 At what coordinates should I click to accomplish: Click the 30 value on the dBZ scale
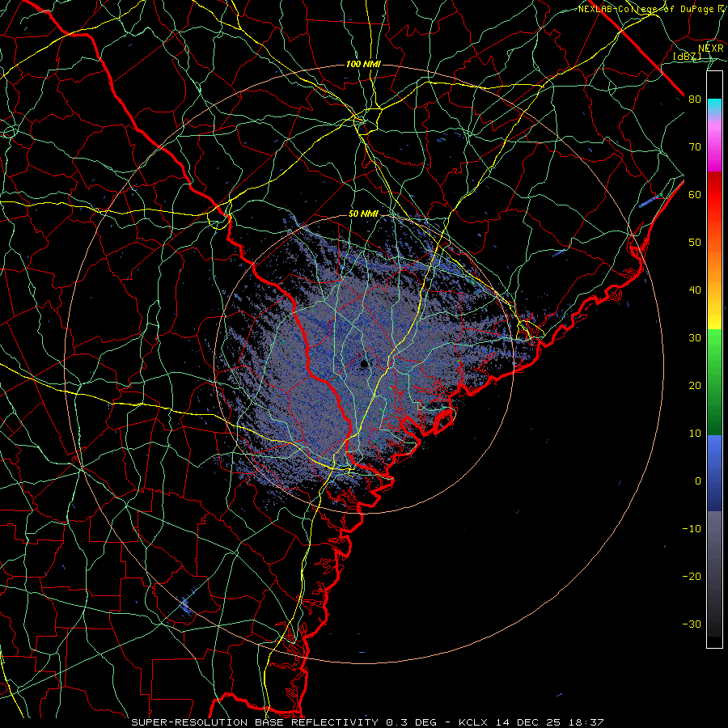tap(695, 338)
